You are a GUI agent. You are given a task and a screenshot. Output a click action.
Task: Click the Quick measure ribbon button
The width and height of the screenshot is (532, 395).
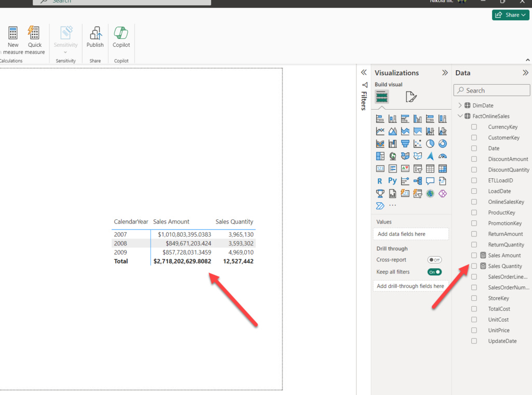[34, 41]
